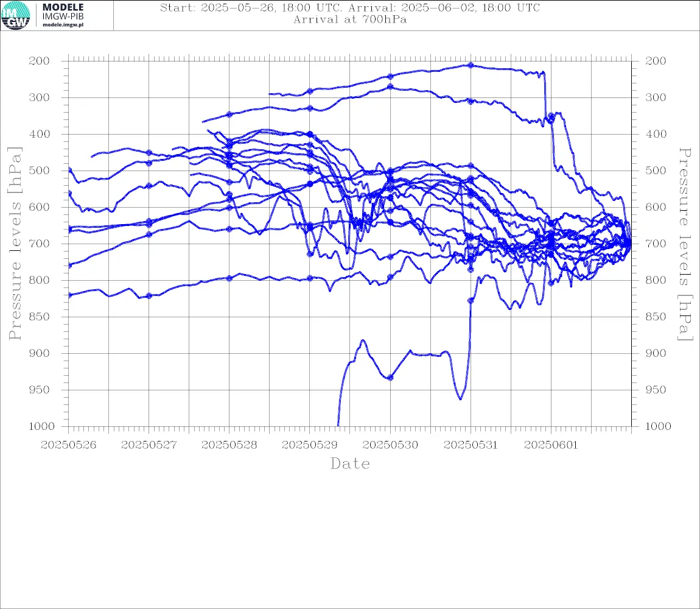Click the trajectory marker near 270 hPa on 20250530

pos(390,86)
